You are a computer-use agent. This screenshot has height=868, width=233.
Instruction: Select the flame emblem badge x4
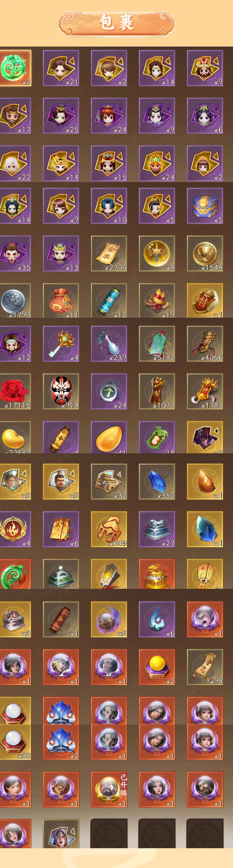point(15,529)
